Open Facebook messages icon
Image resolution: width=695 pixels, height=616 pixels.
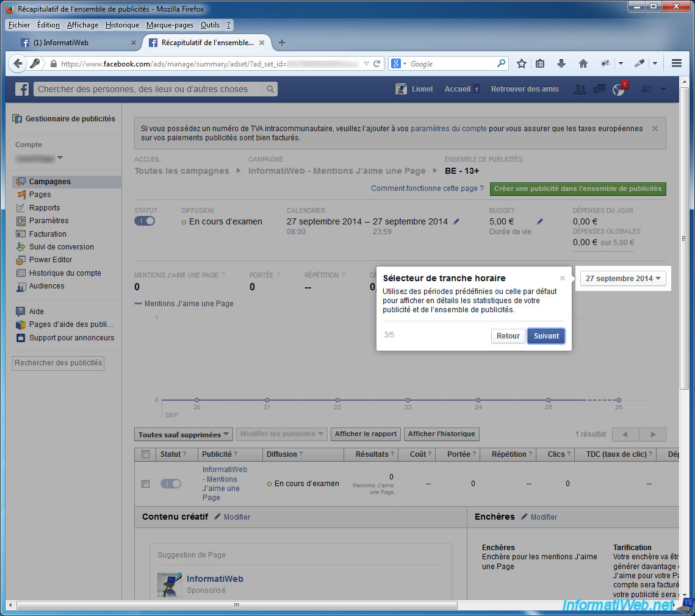coord(599,89)
